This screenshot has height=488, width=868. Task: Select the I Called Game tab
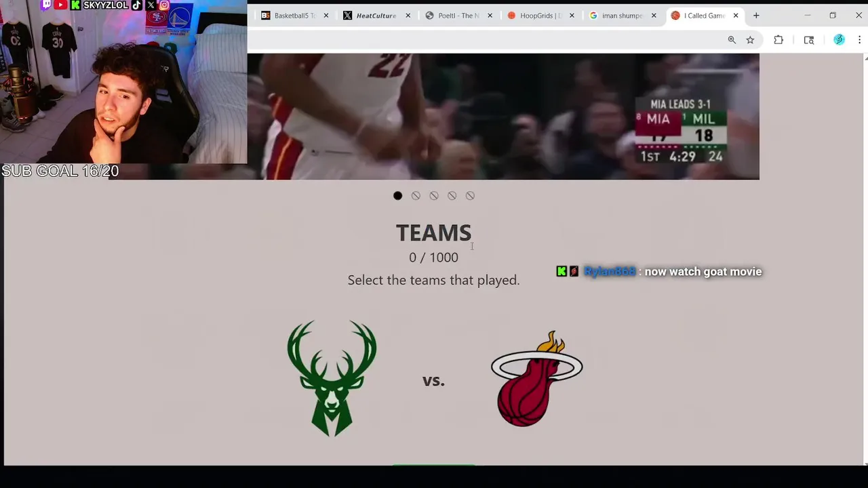(704, 16)
